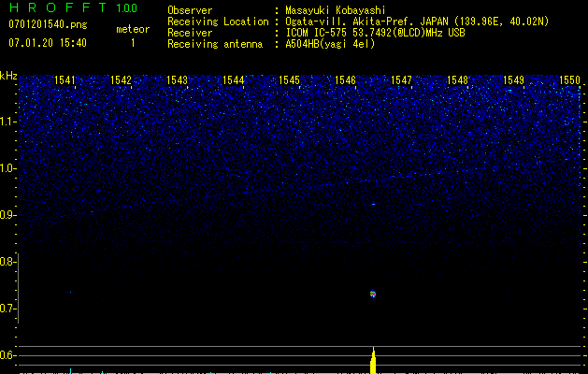The image size is (588, 374).
Task: Click the colored meteor echo spot
Action: [x=373, y=294]
